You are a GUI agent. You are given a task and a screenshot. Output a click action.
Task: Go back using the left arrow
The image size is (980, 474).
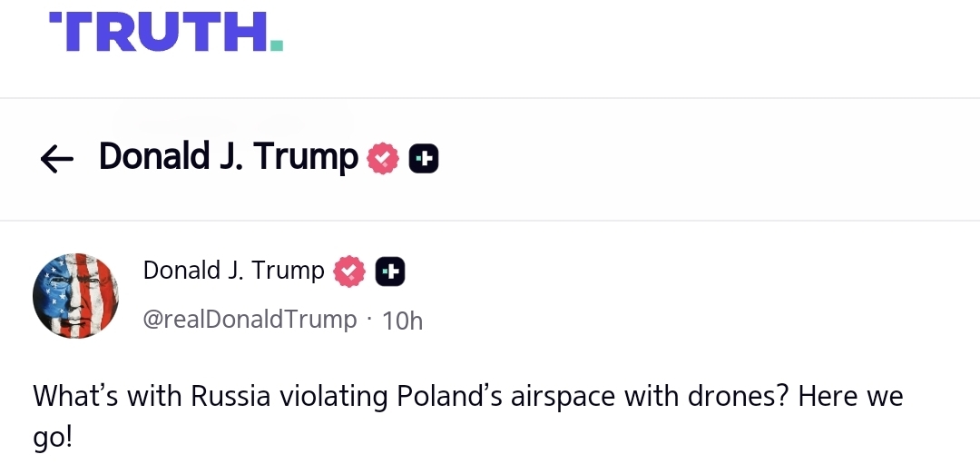(x=56, y=159)
